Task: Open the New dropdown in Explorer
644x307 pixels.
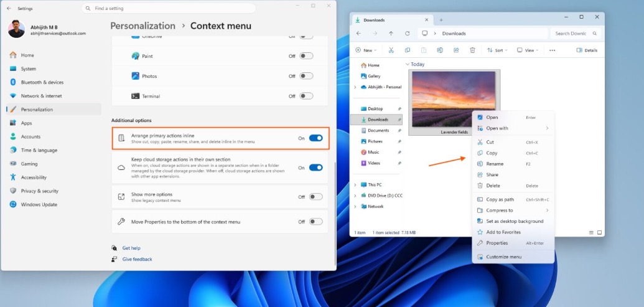Action: 366,50
